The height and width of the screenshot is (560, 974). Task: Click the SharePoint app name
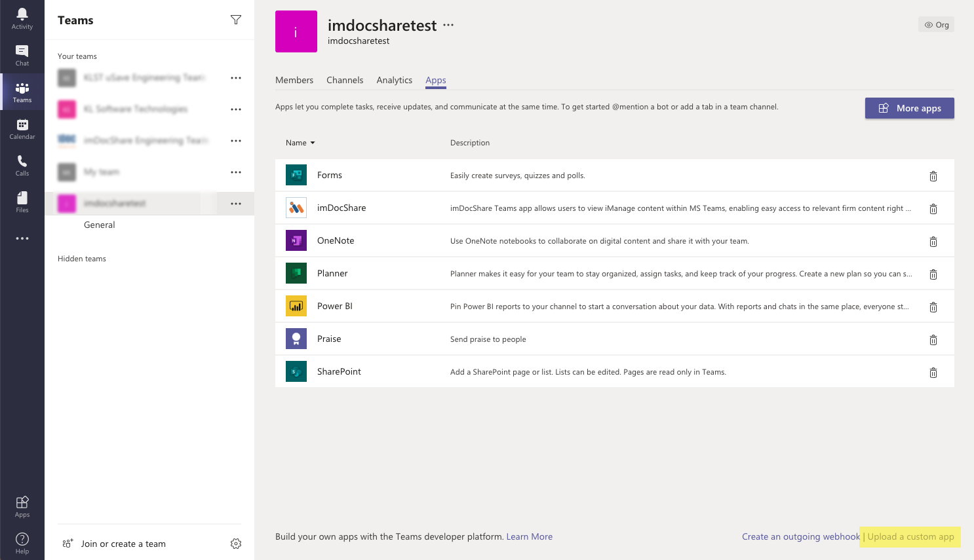339,371
